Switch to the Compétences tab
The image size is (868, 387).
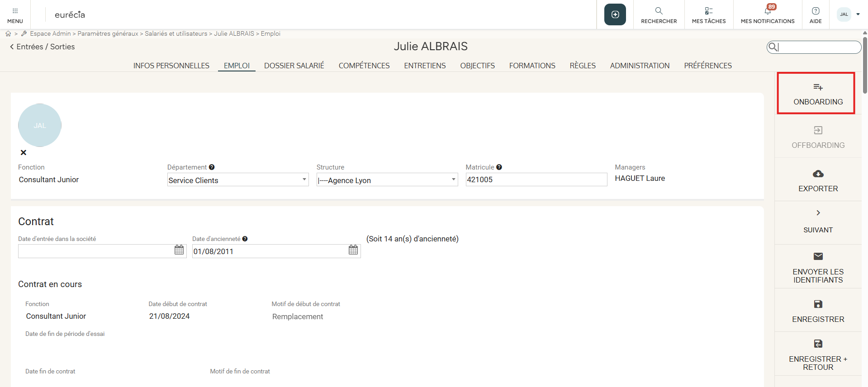[x=364, y=66]
